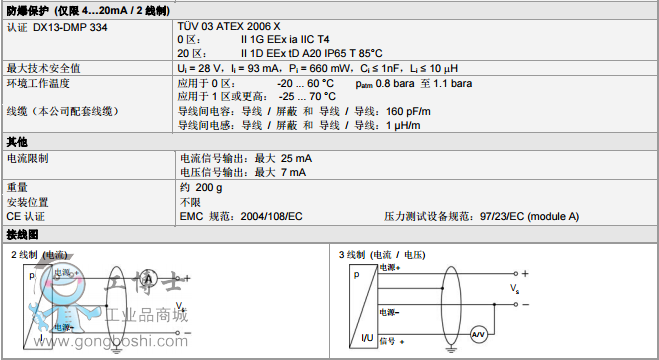This screenshot has height=360, width=659.
Task: Click '电流信号输出：最大 25 mA' line
Action: (x=246, y=159)
